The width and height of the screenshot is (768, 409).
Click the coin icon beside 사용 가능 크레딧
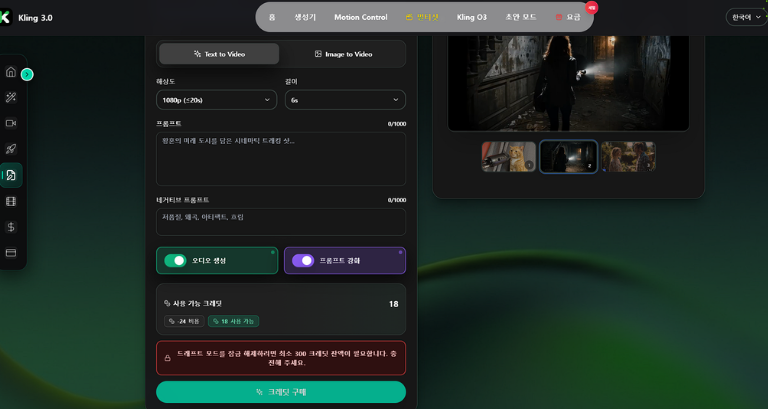(x=167, y=304)
